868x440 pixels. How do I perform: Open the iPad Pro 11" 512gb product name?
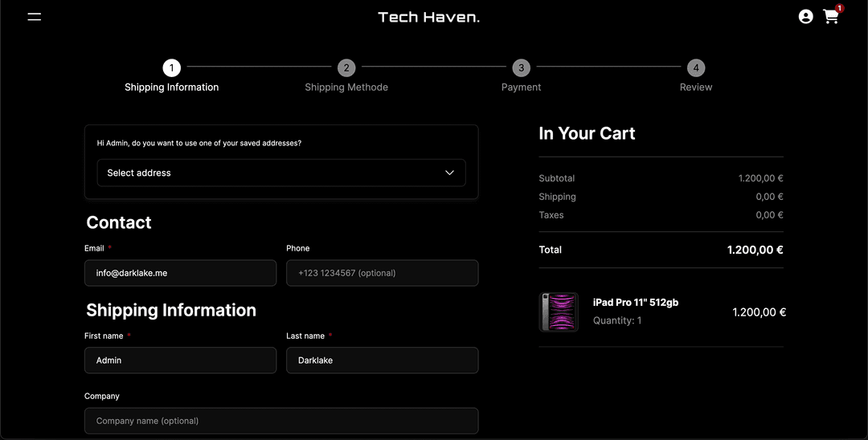pyautogui.click(x=635, y=303)
